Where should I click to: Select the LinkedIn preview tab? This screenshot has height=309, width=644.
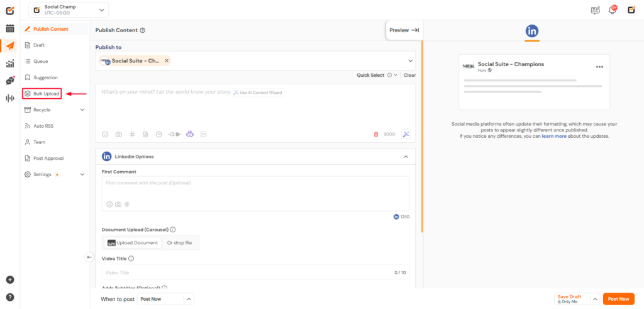[x=532, y=31]
